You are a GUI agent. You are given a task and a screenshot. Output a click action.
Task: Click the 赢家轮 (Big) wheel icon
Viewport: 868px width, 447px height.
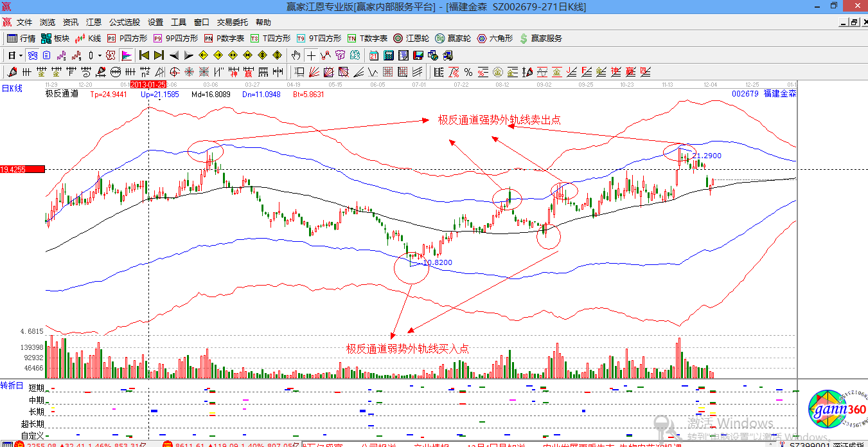tap(453, 37)
